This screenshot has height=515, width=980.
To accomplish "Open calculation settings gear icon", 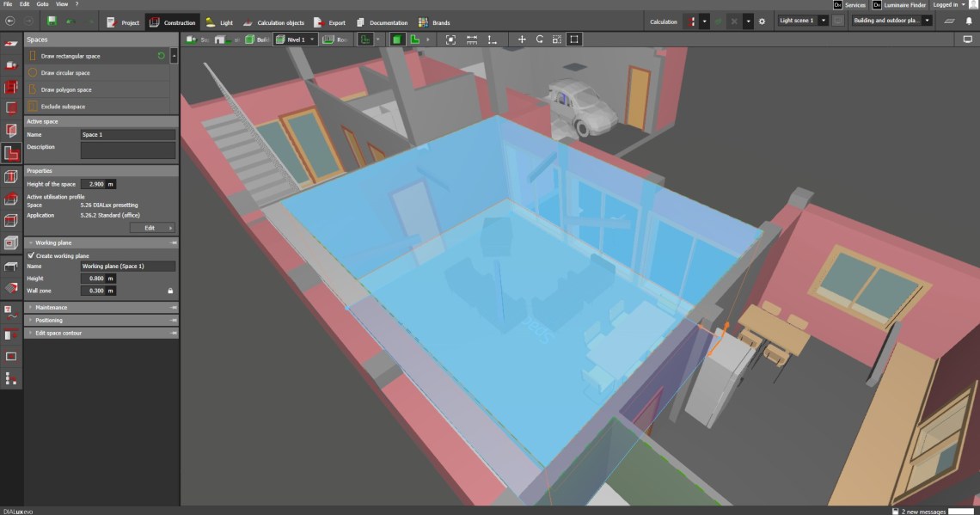I will 761,21.
